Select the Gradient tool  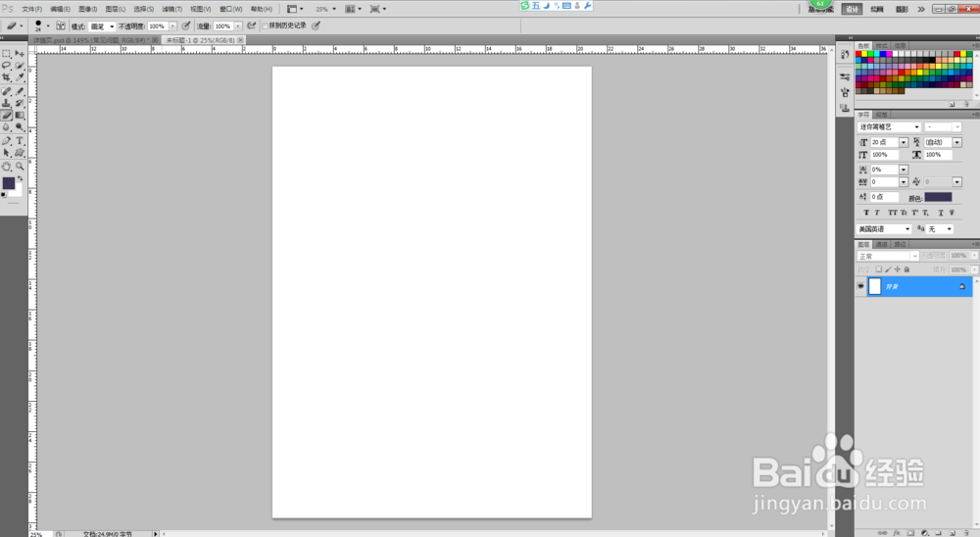(20, 115)
